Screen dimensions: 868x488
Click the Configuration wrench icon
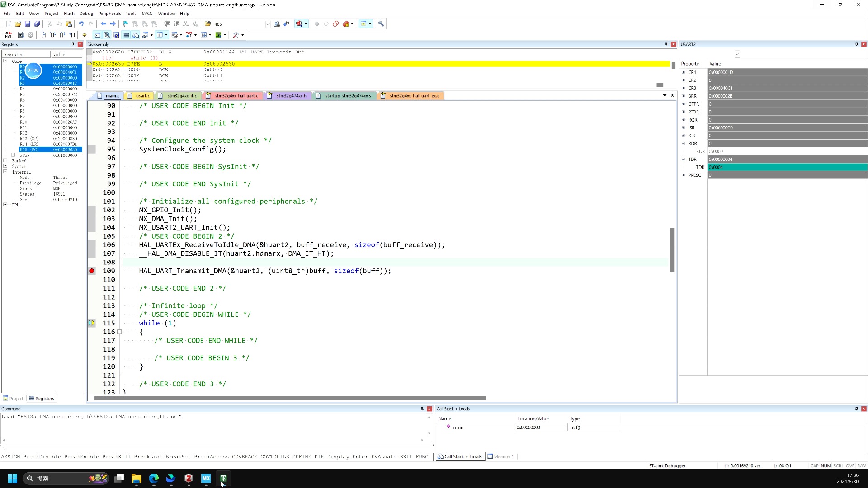[x=381, y=24]
